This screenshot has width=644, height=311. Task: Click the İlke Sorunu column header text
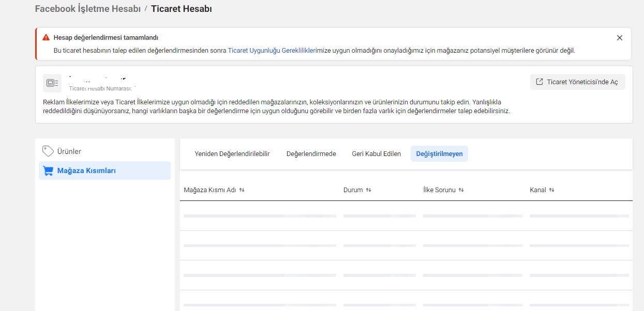click(439, 190)
